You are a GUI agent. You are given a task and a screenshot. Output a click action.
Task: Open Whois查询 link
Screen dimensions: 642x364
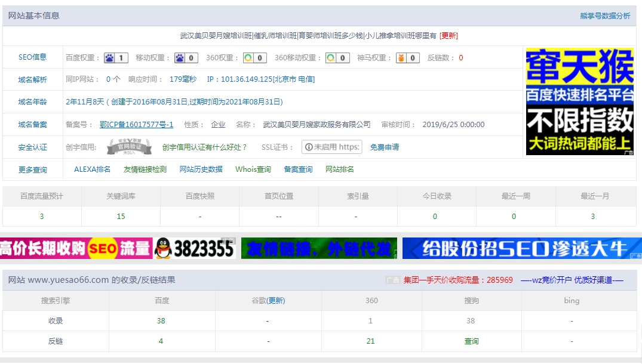point(253,169)
